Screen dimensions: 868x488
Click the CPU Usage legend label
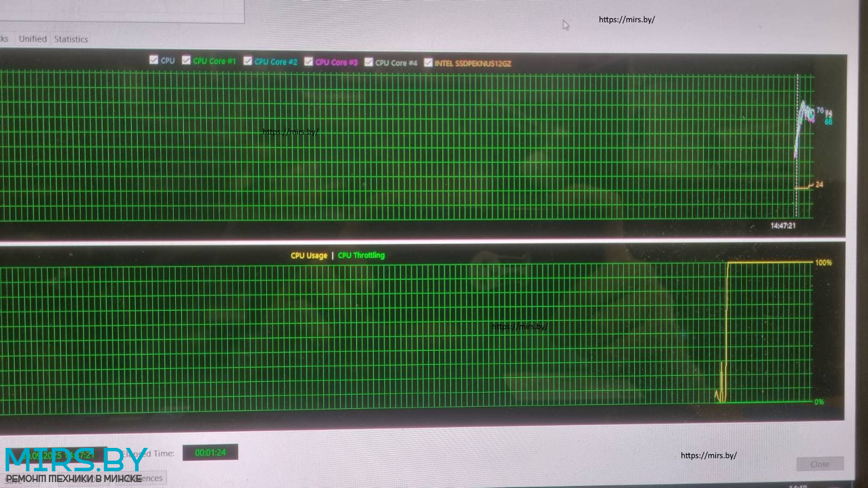[309, 255]
